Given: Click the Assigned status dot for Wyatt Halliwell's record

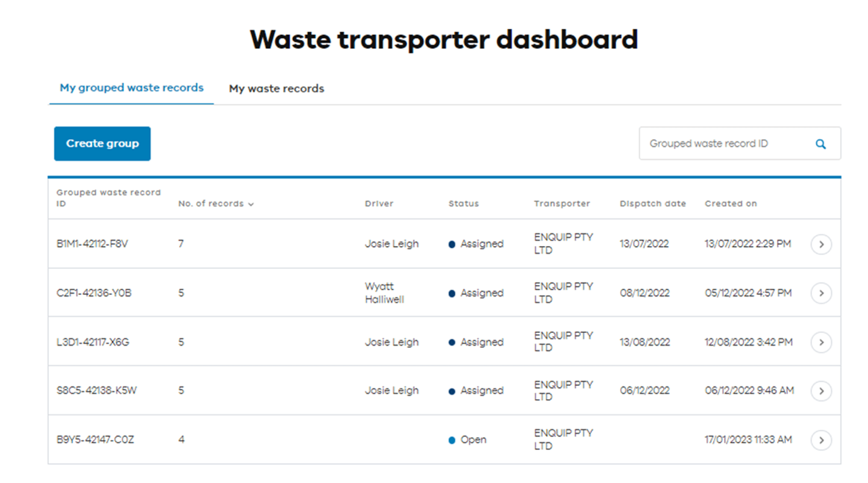Looking at the screenshot, I should click(x=453, y=293).
